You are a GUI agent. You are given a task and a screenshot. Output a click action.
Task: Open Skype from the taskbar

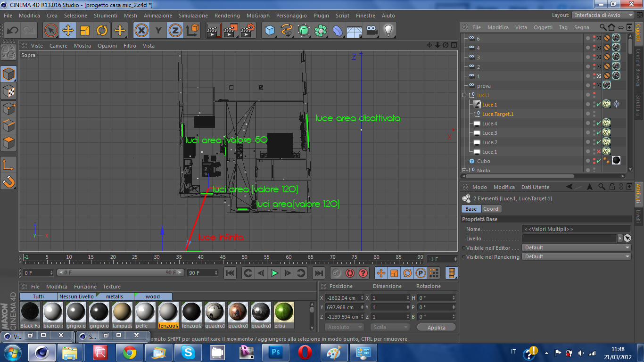click(187, 353)
